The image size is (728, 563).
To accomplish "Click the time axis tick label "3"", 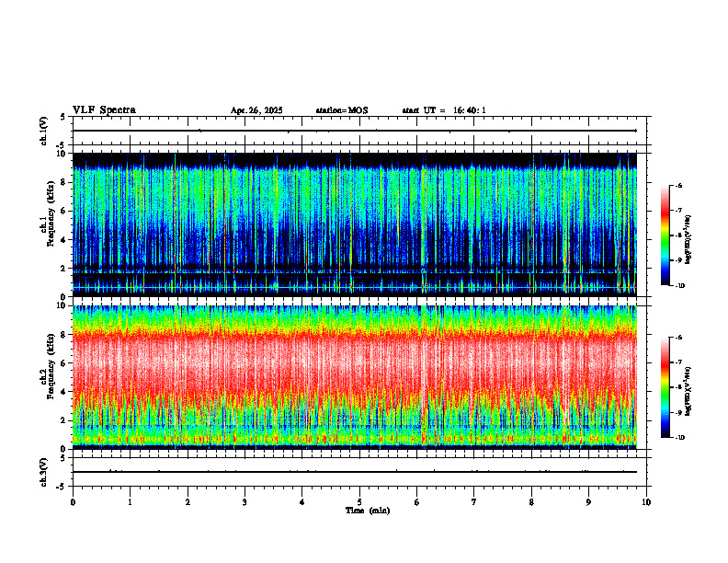I will click(245, 502).
